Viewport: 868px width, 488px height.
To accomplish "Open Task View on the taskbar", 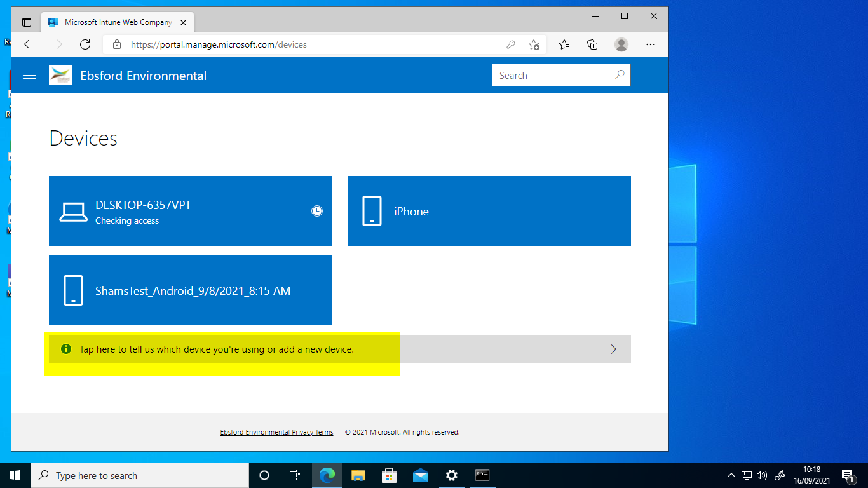I will click(295, 475).
